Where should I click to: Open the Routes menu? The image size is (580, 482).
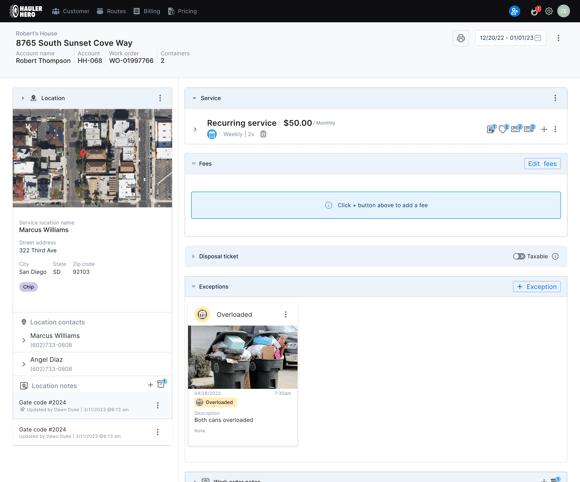point(111,11)
